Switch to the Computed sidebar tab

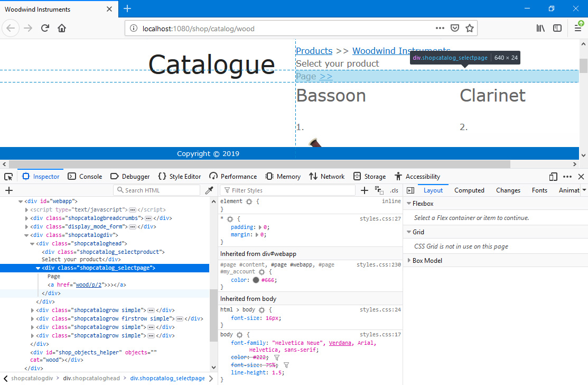[x=469, y=190]
